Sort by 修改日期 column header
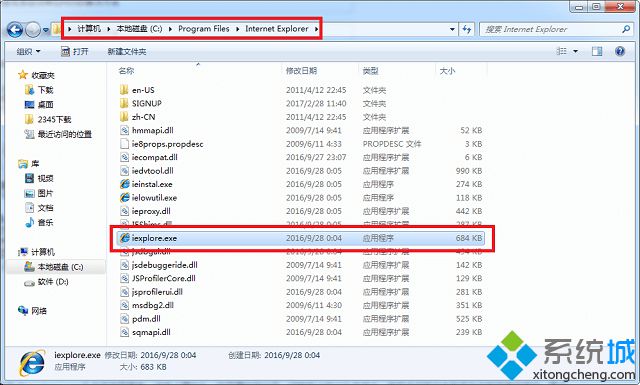Screen dimensions: 640x385 point(301,71)
